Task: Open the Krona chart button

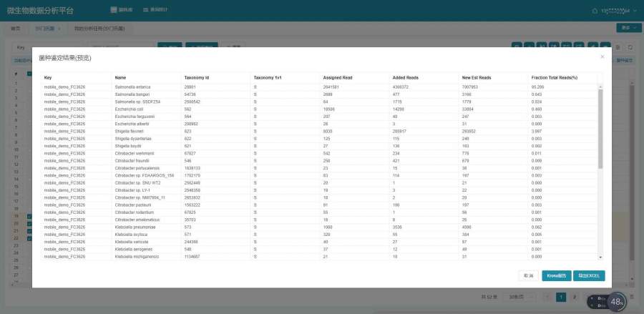Action: [557, 276]
